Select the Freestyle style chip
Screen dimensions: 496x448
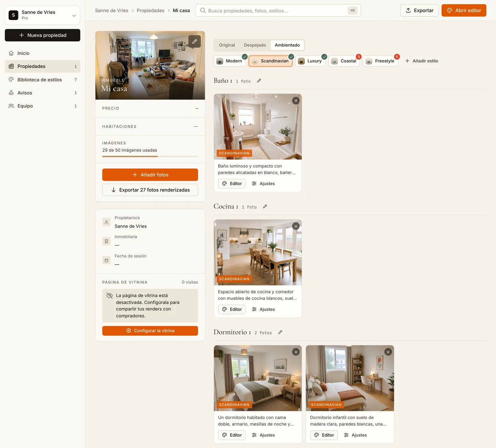[x=380, y=61]
